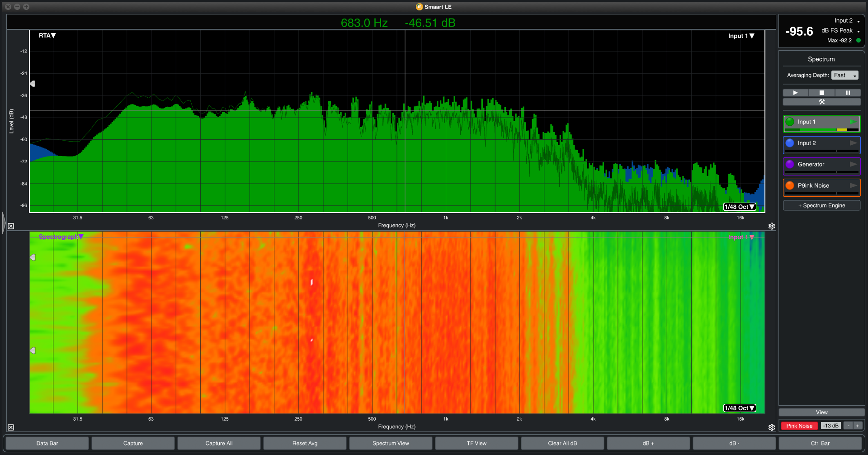Open the dB FS Peak meter type dropdown
The height and width of the screenshot is (455, 868).
pos(840,31)
